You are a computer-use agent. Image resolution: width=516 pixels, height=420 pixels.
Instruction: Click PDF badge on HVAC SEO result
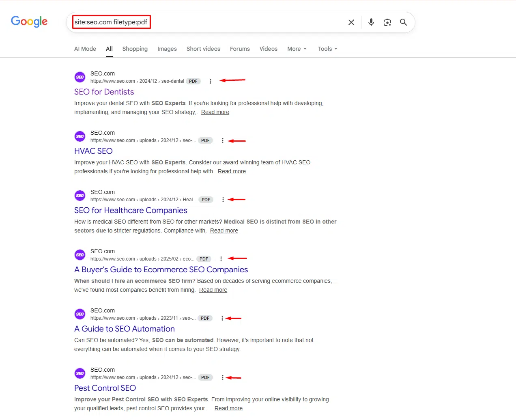click(x=205, y=140)
